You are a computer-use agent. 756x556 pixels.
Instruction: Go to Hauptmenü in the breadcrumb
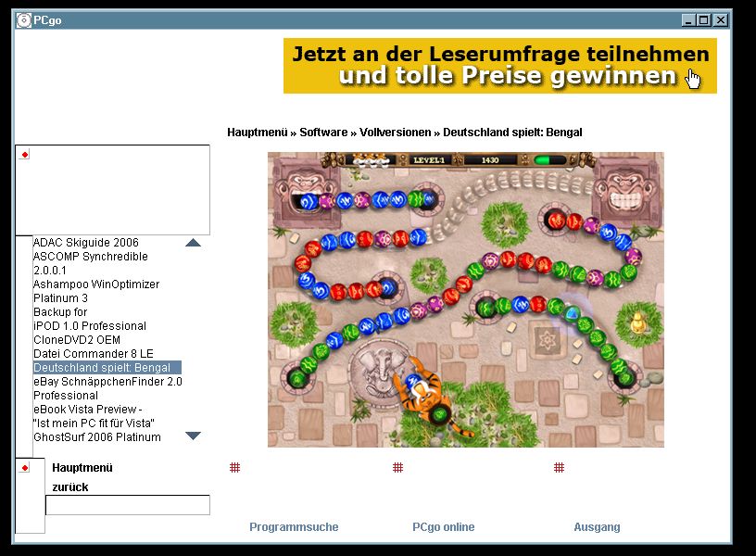pos(257,133)
